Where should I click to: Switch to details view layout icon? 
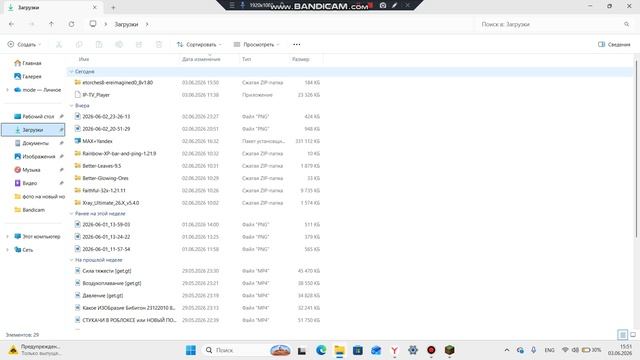(622, 335)
